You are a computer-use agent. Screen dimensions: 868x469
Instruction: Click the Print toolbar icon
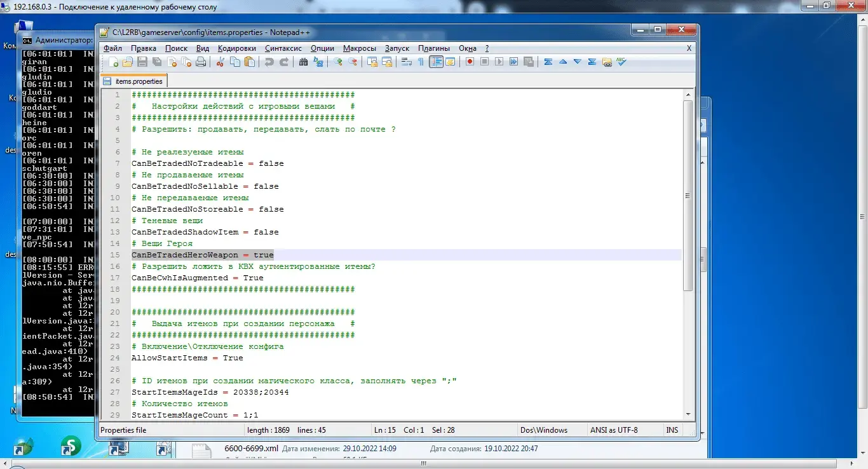(201, 62)
